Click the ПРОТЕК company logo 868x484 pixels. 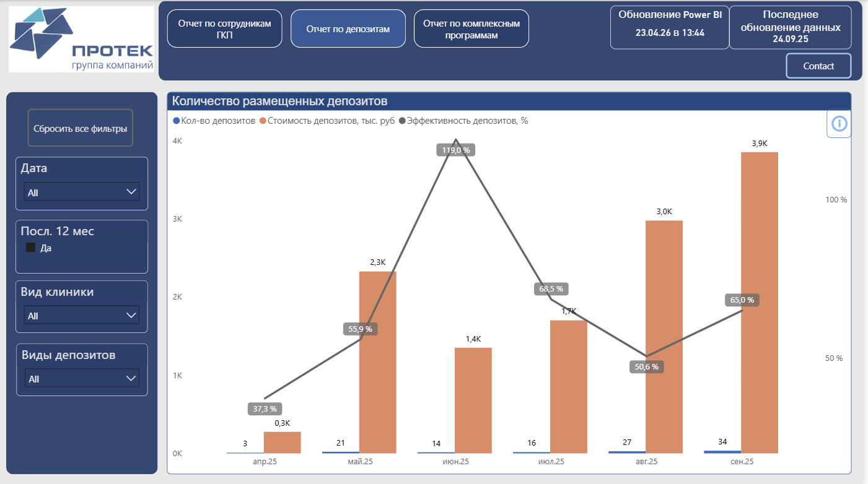[81, 39]
